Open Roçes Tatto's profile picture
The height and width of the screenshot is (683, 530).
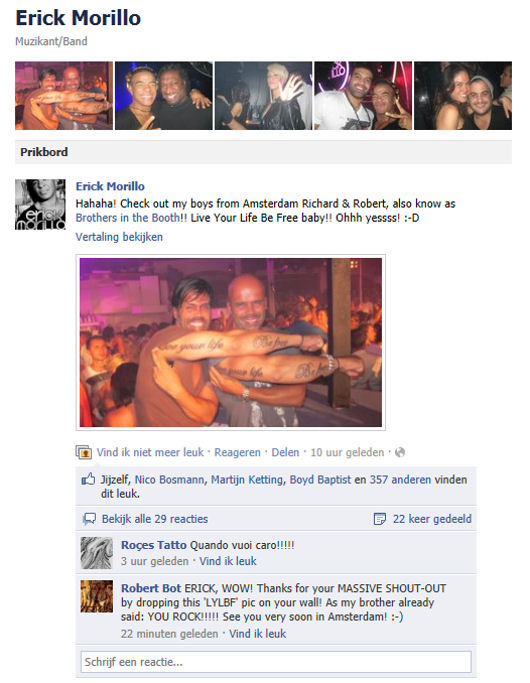[97, 553]
